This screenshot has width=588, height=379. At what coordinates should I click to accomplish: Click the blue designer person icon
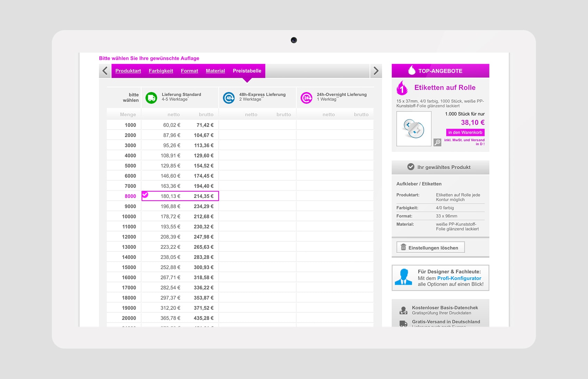[x=403, y=277]
